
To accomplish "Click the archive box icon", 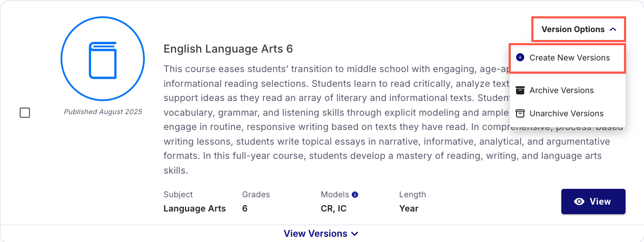I will click(520, 90).
